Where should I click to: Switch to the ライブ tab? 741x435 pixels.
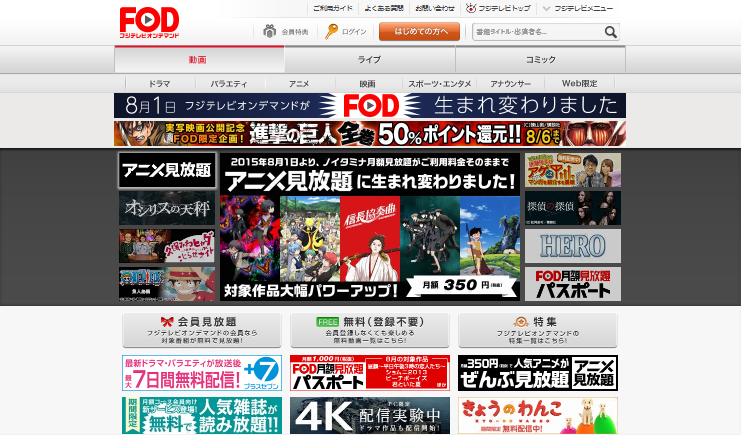(370, 60)
